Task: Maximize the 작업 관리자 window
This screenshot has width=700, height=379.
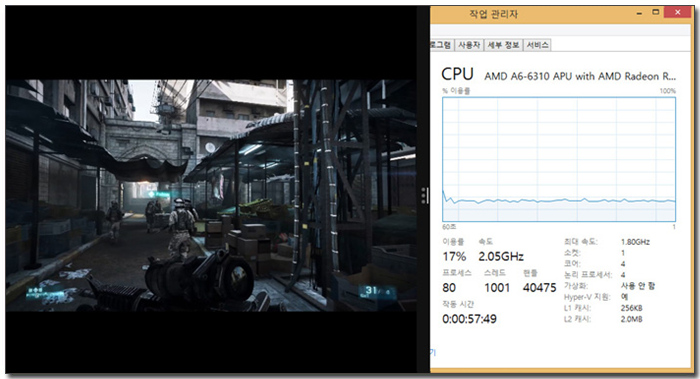Action: 655,12
